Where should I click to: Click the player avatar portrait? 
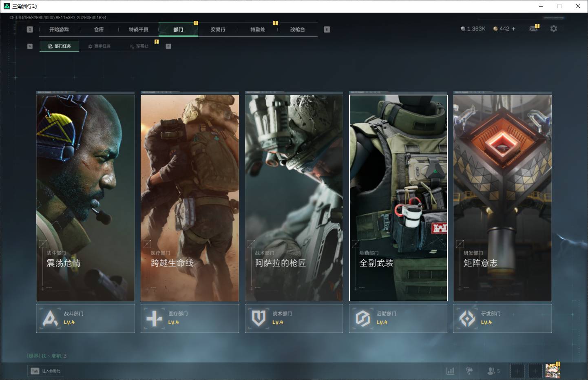tap(553, 371)
